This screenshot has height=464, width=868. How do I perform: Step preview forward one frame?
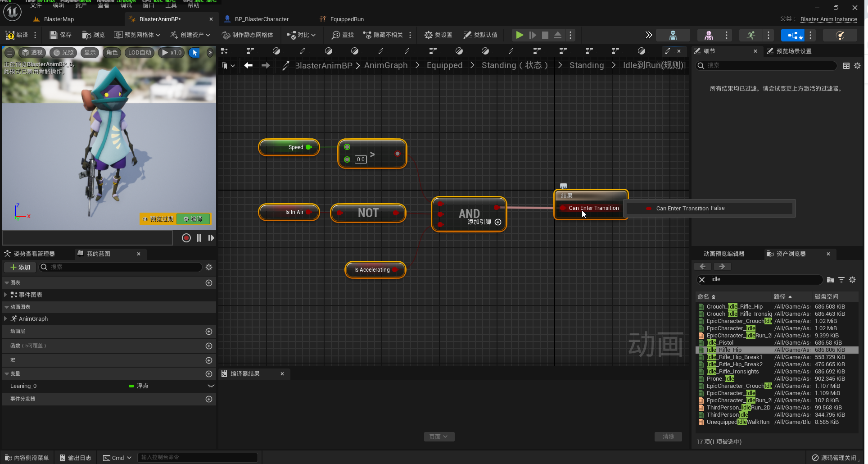click(x=211, y=238)
